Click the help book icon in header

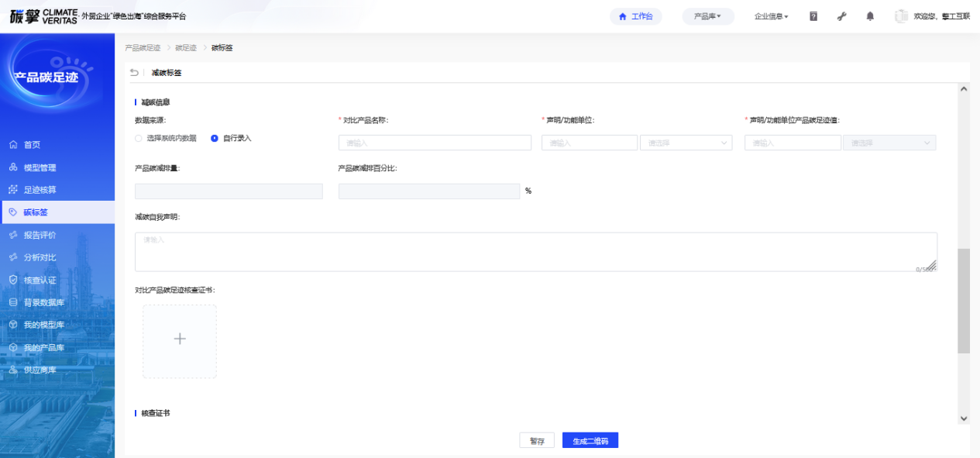(813, 16)
